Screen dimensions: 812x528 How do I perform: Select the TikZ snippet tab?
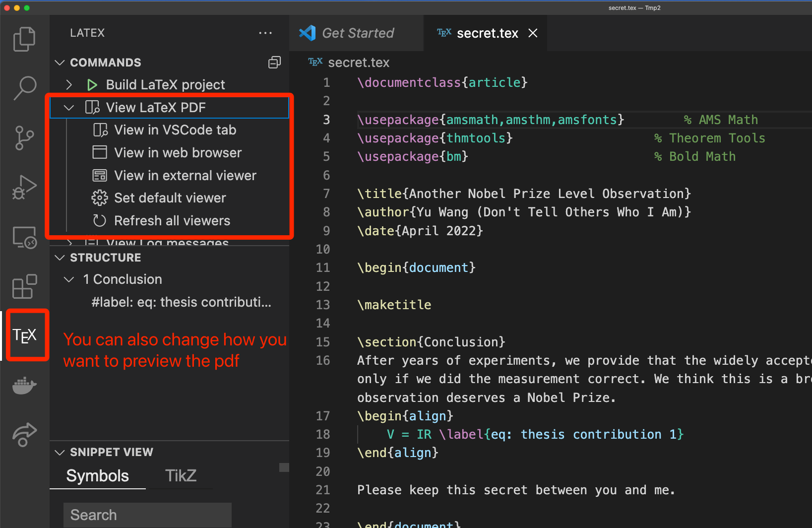point(181,476)
